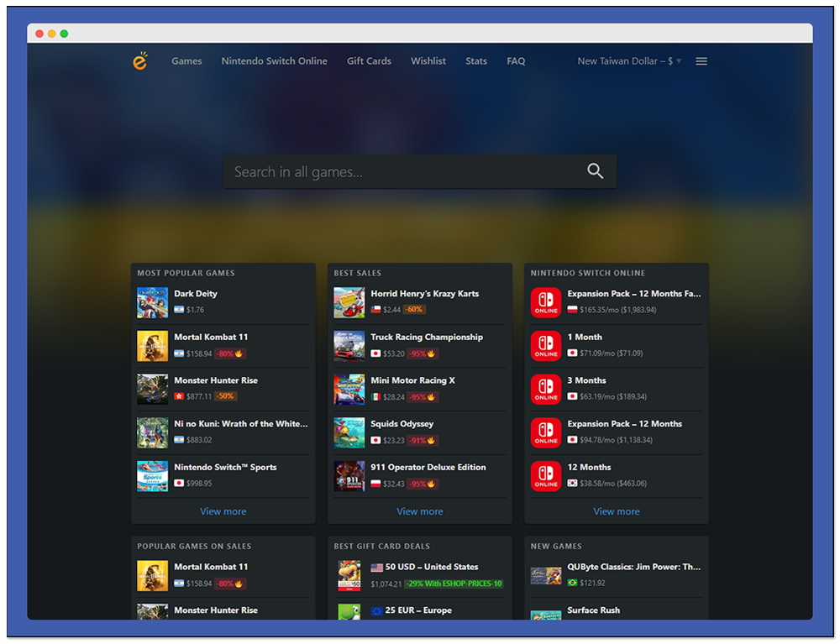The width and height of the screenshot is (840, 644).
Task: Click the -29% With ESHOP-PRICES-10 badge
Action: click(454, 584)
